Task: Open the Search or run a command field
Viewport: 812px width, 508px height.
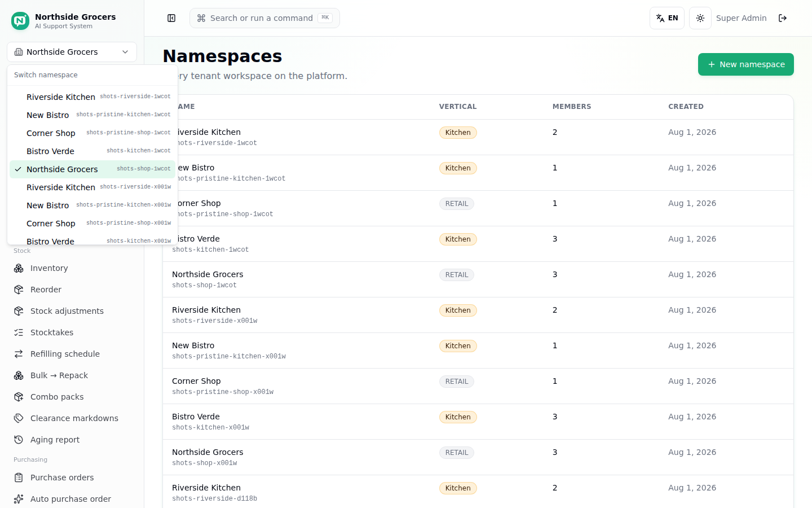Action: (264, 18)
